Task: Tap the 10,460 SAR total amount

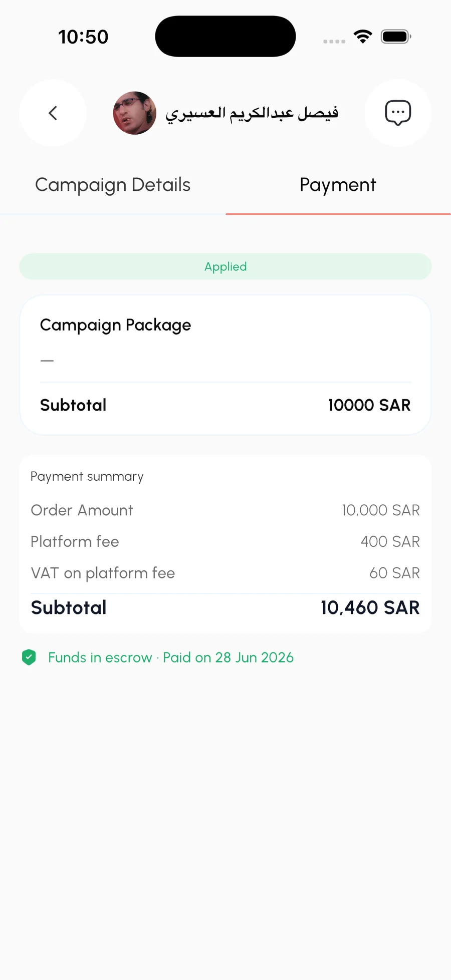Action: 370,607
